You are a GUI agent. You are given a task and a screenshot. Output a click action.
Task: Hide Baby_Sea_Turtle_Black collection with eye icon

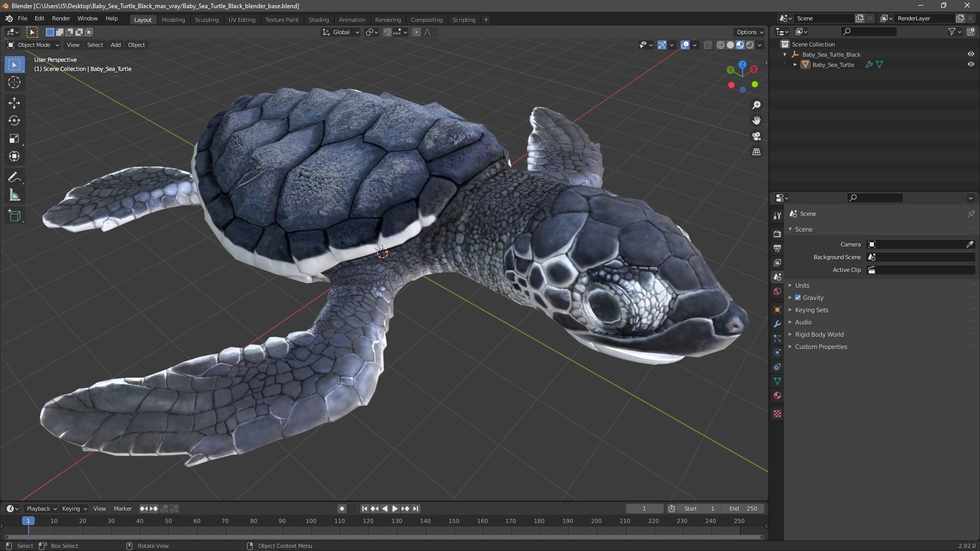tap(971, 54)
